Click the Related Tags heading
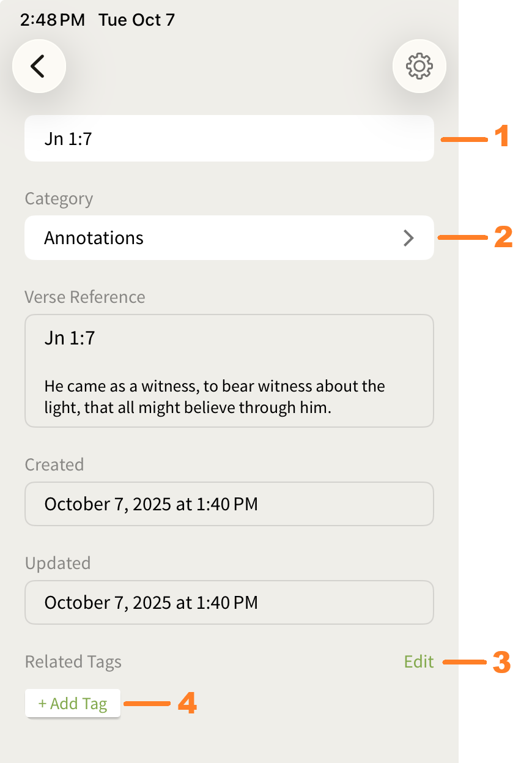 pyautogui.click(x=73, y=662)
